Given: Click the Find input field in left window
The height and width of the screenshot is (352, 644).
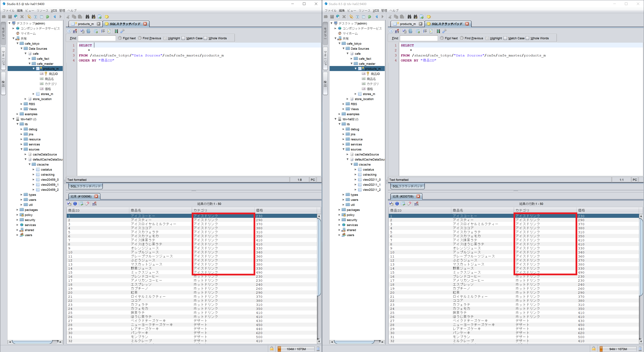Looking at the screenshot, I should 97,38.
